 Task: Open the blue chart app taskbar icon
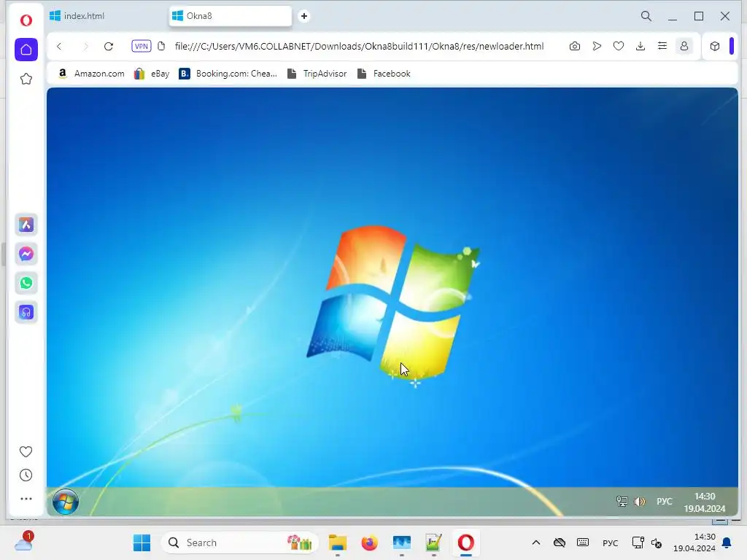coord(402,542)
